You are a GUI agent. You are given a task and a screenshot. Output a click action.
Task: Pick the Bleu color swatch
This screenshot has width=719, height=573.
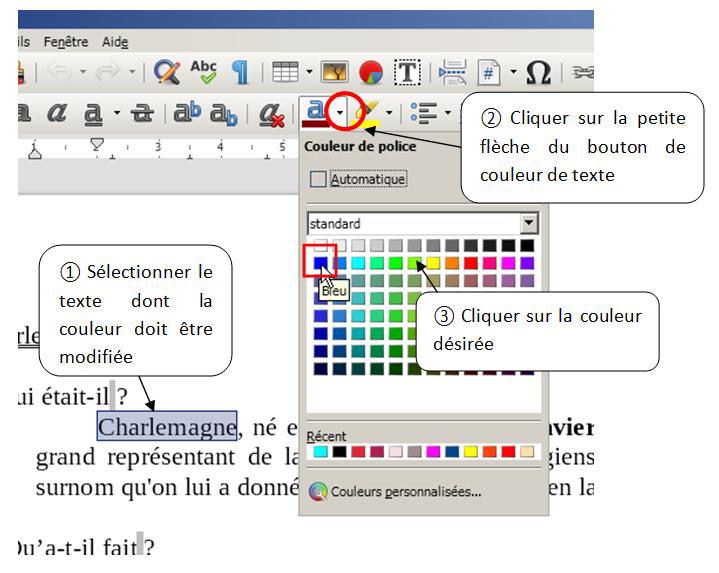click(317, 264)
